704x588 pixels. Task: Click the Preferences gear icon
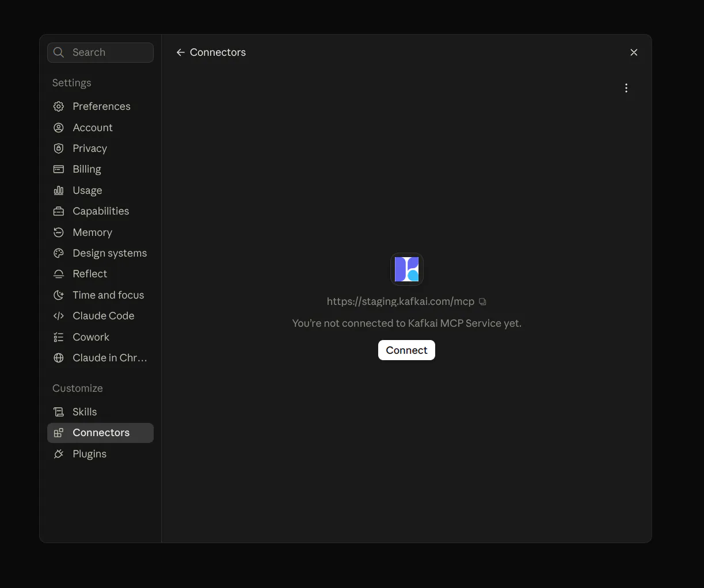59,106
